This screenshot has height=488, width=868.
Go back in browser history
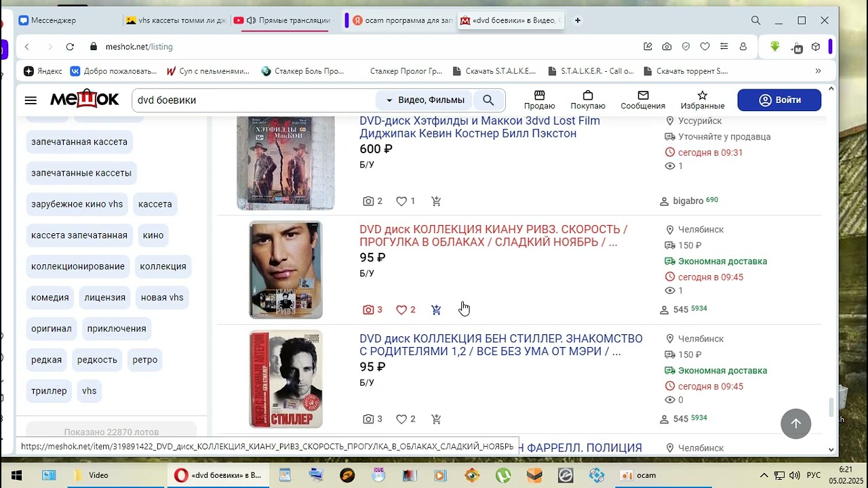pos(27,47)
